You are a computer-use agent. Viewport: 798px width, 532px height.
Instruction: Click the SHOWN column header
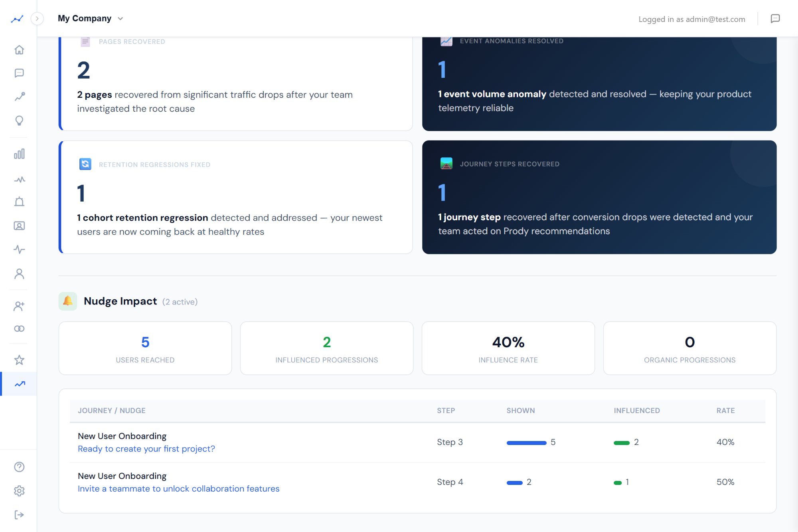tap(521, 411)
